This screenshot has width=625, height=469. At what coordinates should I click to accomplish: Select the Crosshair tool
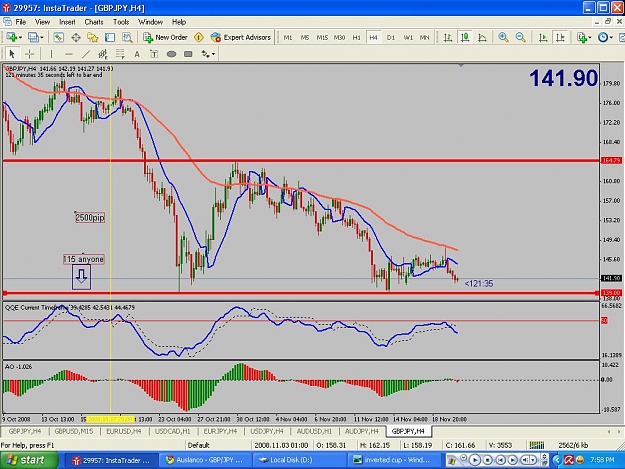(29, 54)
